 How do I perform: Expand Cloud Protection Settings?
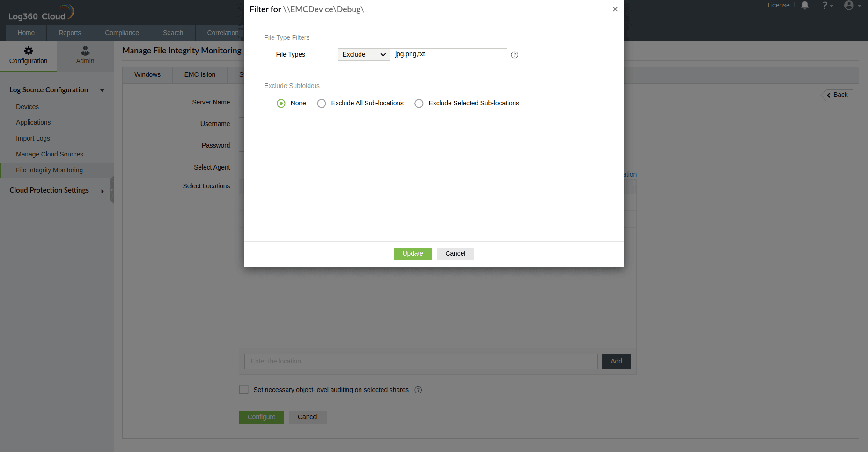[102, 191]
